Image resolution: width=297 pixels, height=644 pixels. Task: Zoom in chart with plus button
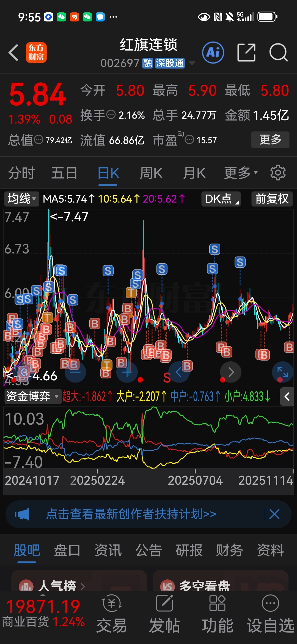click(127, 372)
